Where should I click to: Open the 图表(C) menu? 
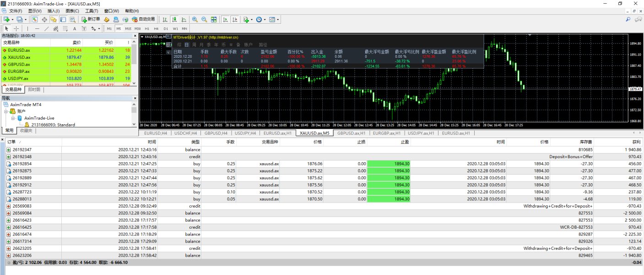72,11
